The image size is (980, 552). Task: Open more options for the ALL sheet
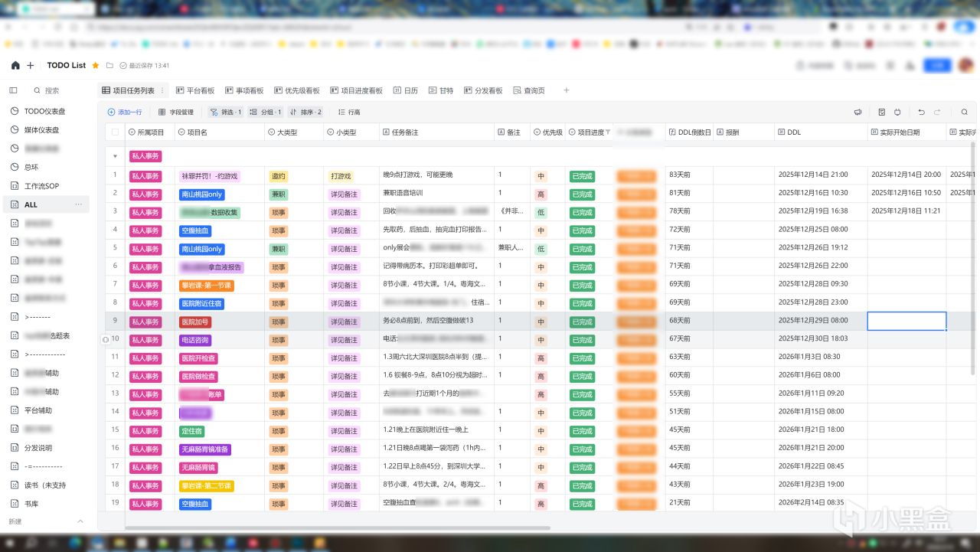(78, 204)
